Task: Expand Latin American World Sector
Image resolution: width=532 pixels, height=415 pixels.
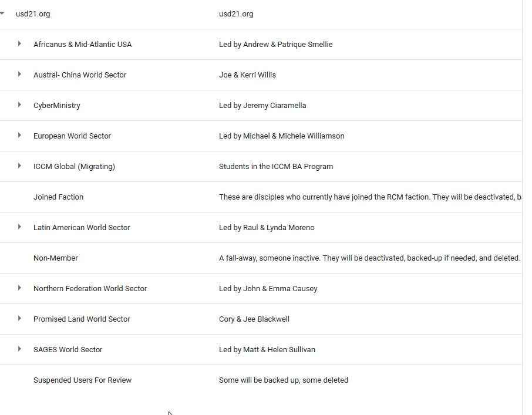Action: click(x=19, y=227)
